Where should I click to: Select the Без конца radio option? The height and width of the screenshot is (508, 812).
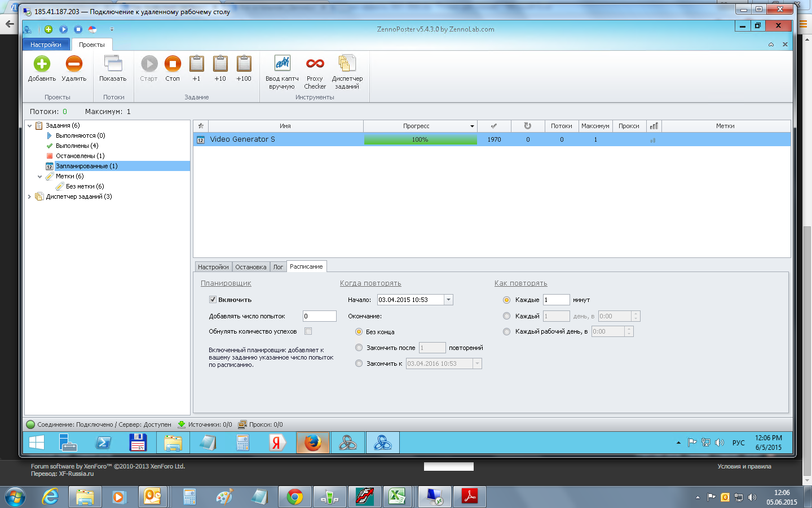tap(359, 332)
